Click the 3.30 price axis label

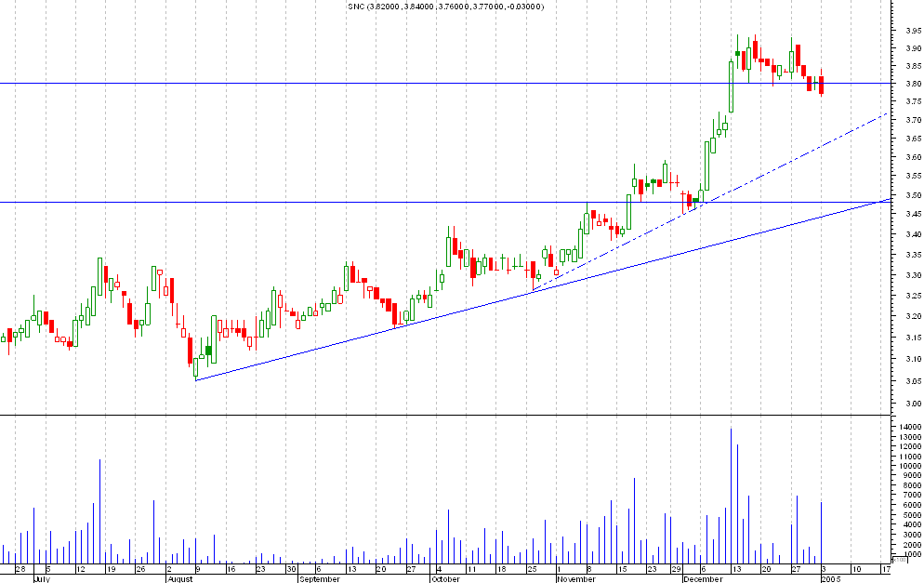914,275
